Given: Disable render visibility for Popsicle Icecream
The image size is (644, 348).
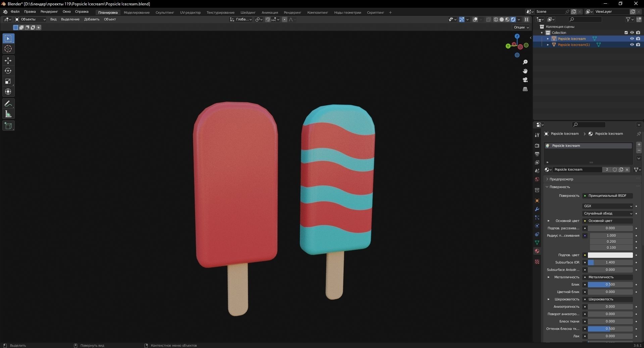Looking at the screenshot, I should click(639, 39).
